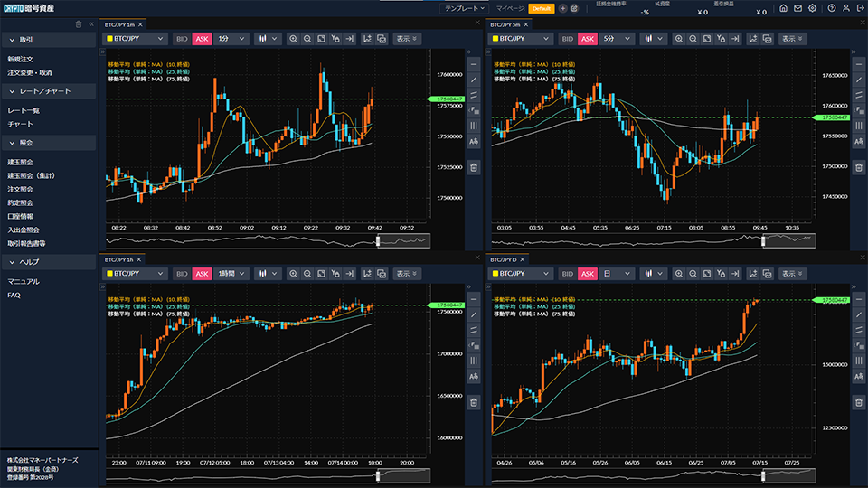Zoom out on the BTC/JPY 5m chart
This screenshot has width=868, height=488.
[x=693, y=39]
